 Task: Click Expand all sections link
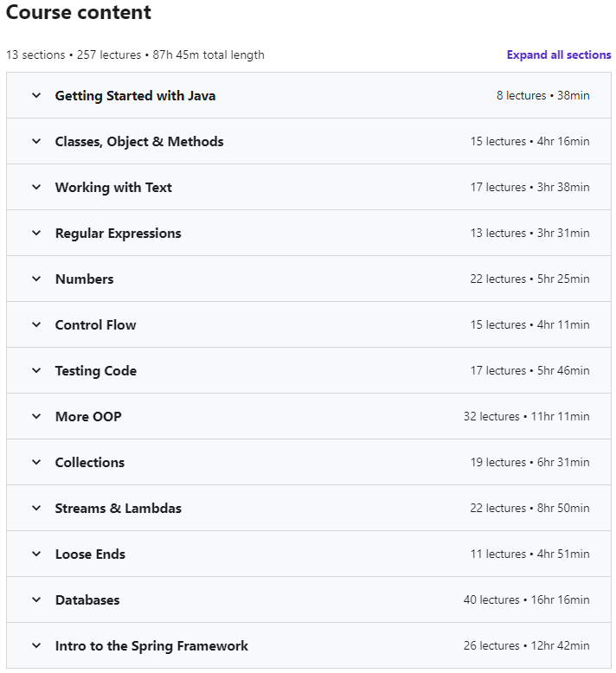pyautogui.click(x=559, y=54)
